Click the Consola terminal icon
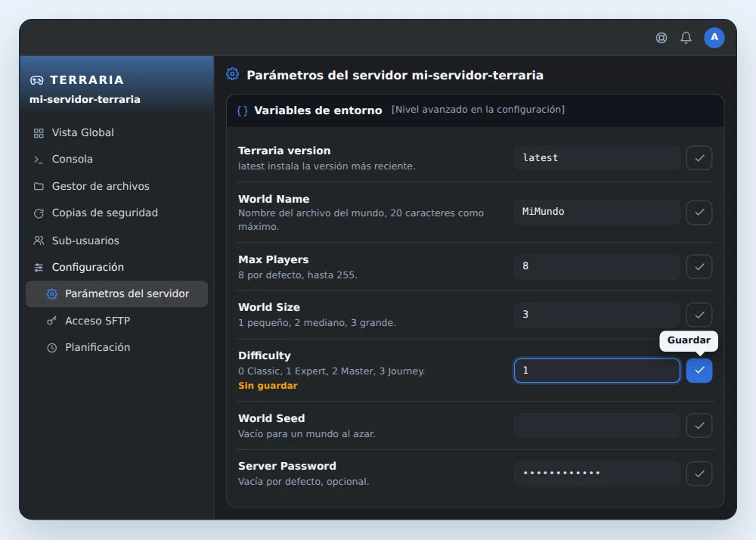Screen dimensions: 756x540 point(39,160)
